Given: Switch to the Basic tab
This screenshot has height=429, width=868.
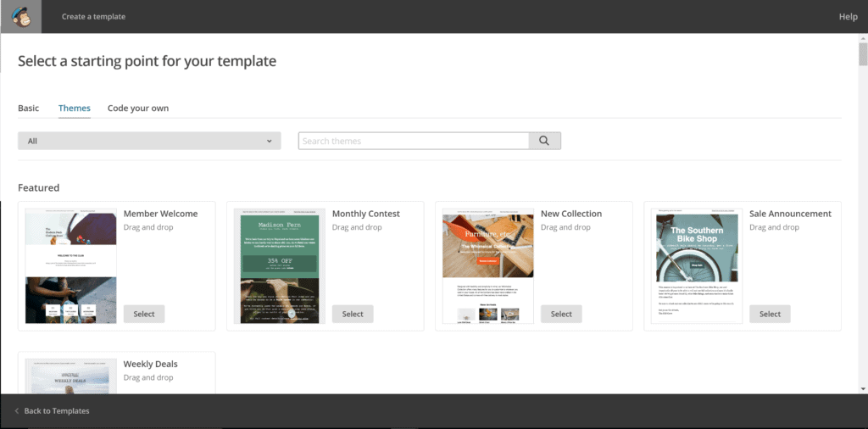Looking at the screenshot, I should (28, 108).
